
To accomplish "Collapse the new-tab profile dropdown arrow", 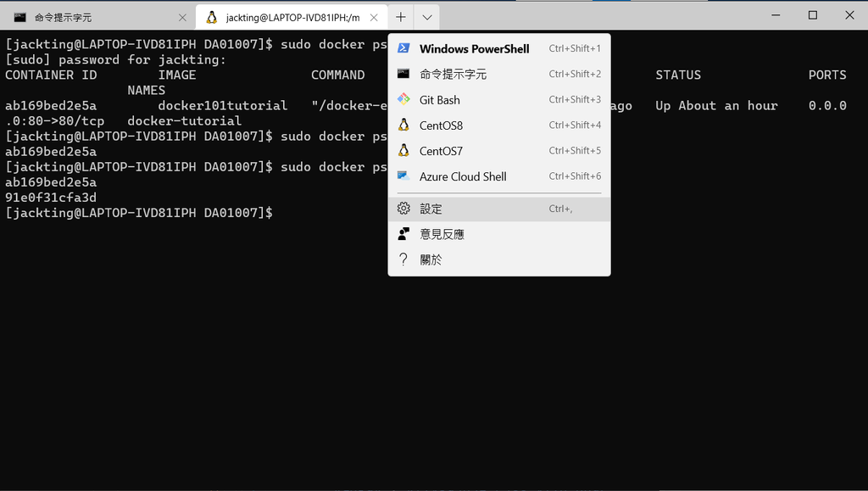I will click(x=427, y=17).
